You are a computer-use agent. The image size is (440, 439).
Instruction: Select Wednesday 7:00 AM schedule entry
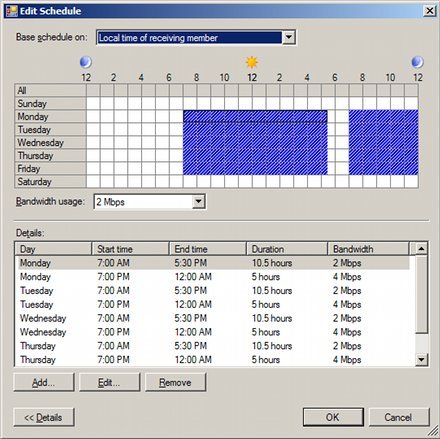click(212, 318)
